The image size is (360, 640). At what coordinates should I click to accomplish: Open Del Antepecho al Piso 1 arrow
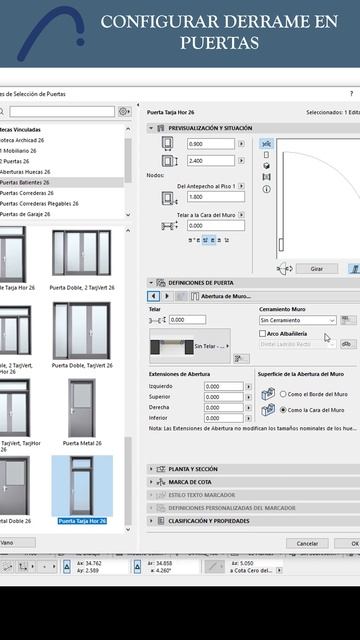click(241, 186)
